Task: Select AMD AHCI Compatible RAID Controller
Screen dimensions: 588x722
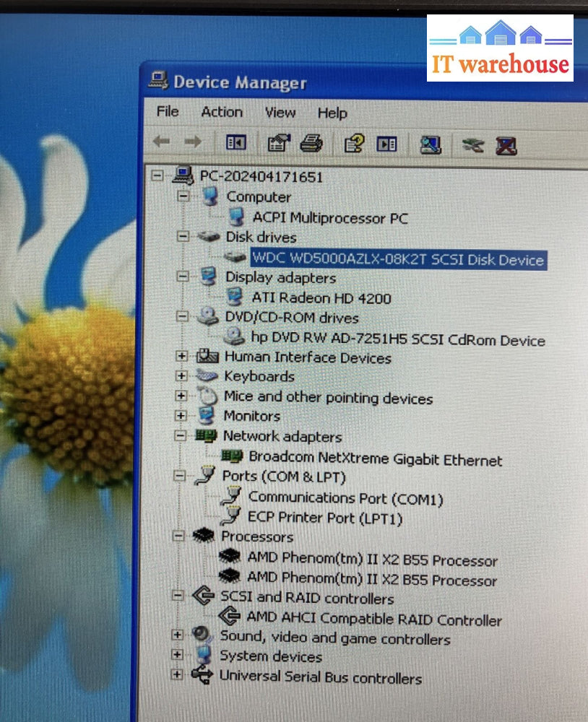Action: 373,619
